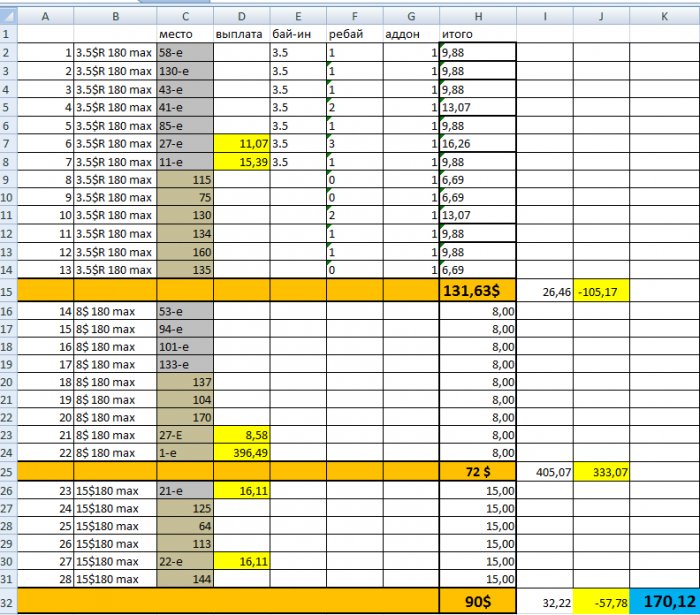
Task: Select the payout cell 396,49
Action: 242,453
